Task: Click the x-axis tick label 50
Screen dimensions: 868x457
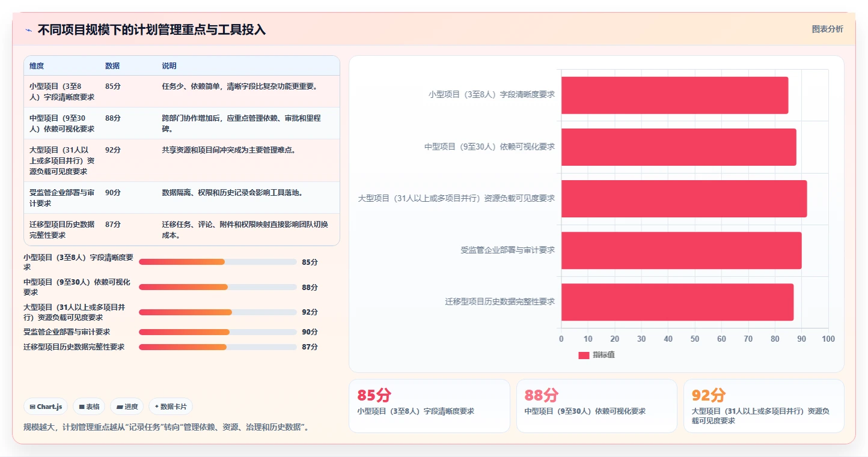Action: (695, 339)
